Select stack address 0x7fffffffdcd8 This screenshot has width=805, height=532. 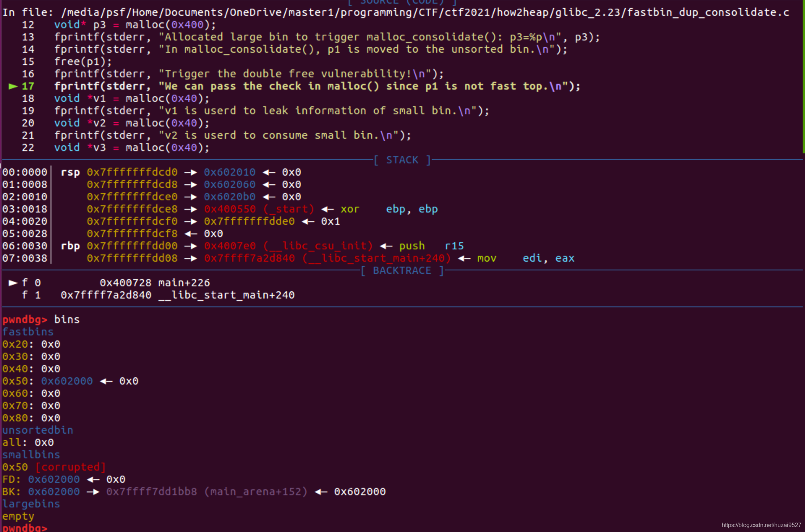pos(132,185)
